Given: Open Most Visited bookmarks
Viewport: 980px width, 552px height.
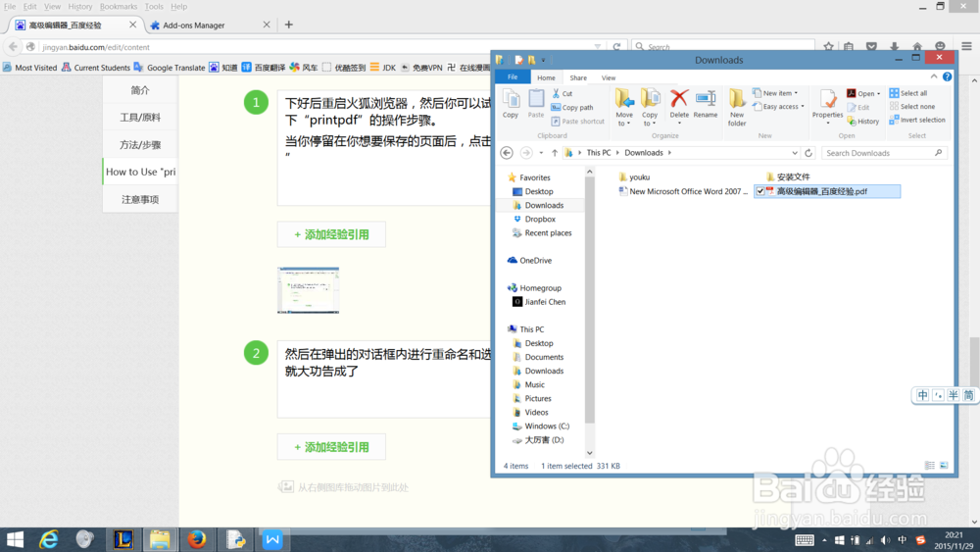Looking at the screenshot, I should (x=29, y=68).
